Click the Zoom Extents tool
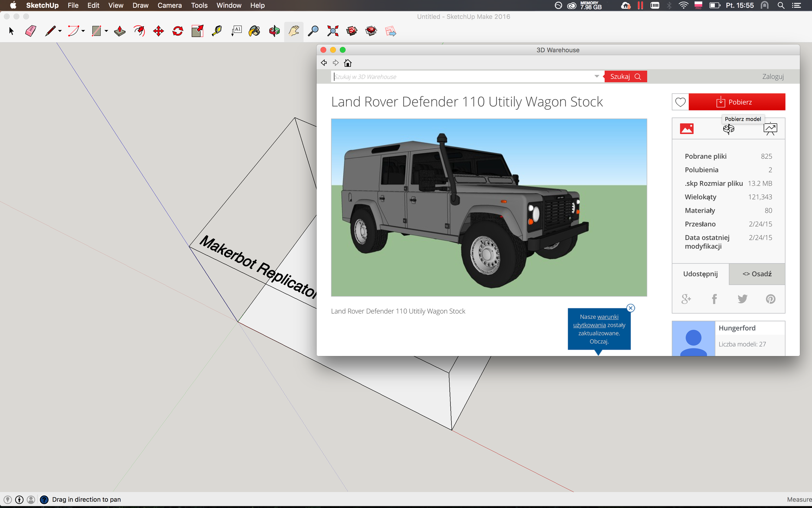 pyautogui.click(x=332, y=31)
